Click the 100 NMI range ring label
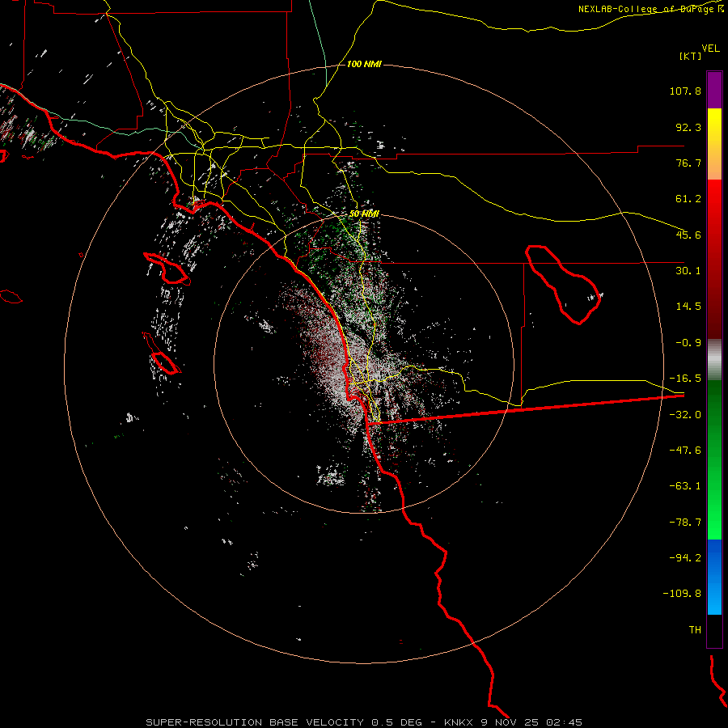Image resolution: width=728 pixels, height=728 pixels. 364,64
